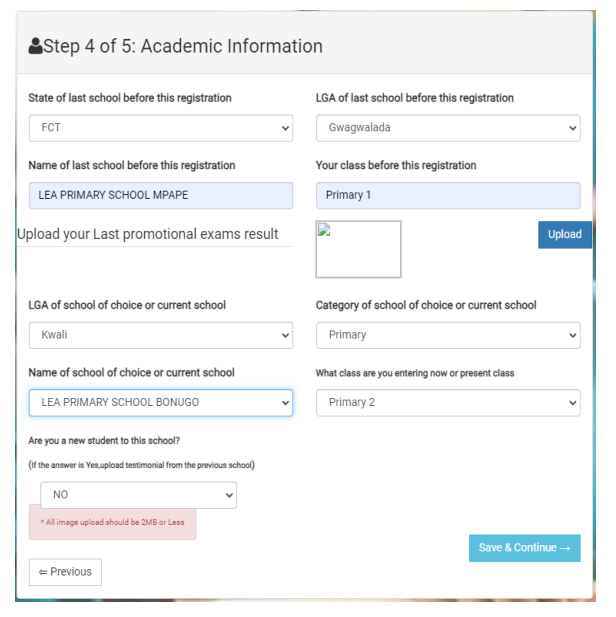Viewport: 616px width, 617px height.
Task: Open the Name of school of choice dropdown
Action: coord(160,402)
